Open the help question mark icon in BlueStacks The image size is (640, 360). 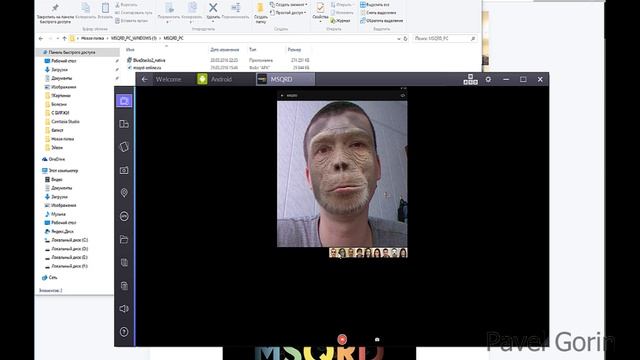[124, 332]
